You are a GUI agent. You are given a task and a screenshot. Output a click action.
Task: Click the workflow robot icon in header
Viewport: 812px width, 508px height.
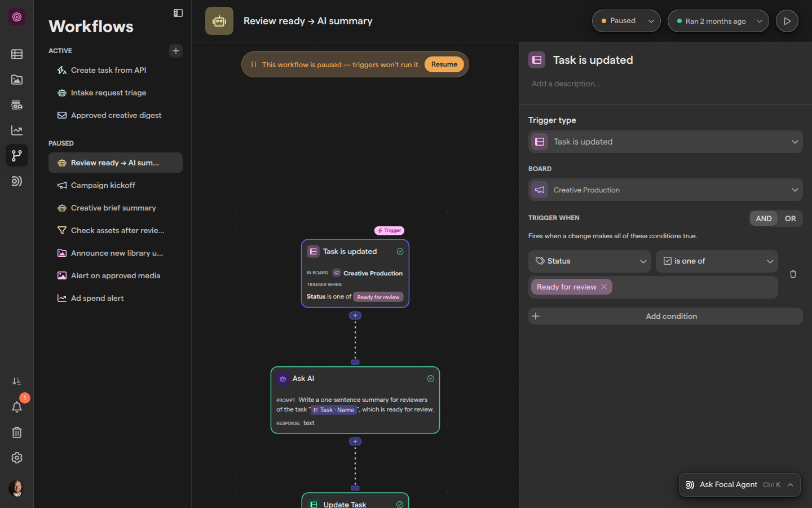(x=219, y=21)
